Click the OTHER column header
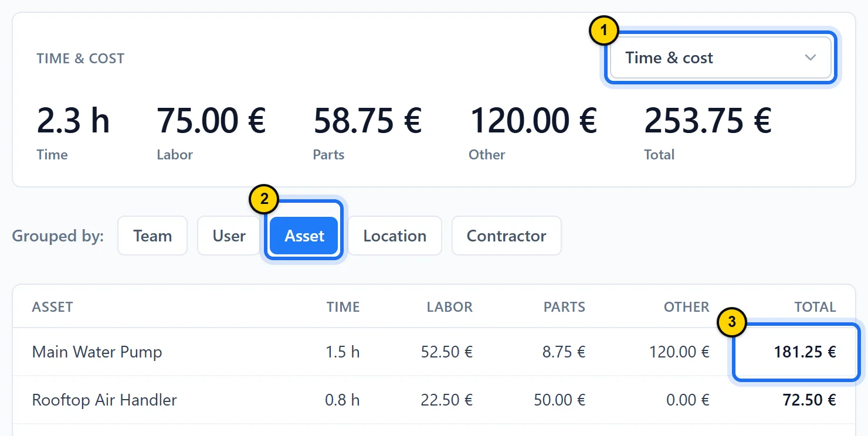868x436 pixels. [686, 307]
